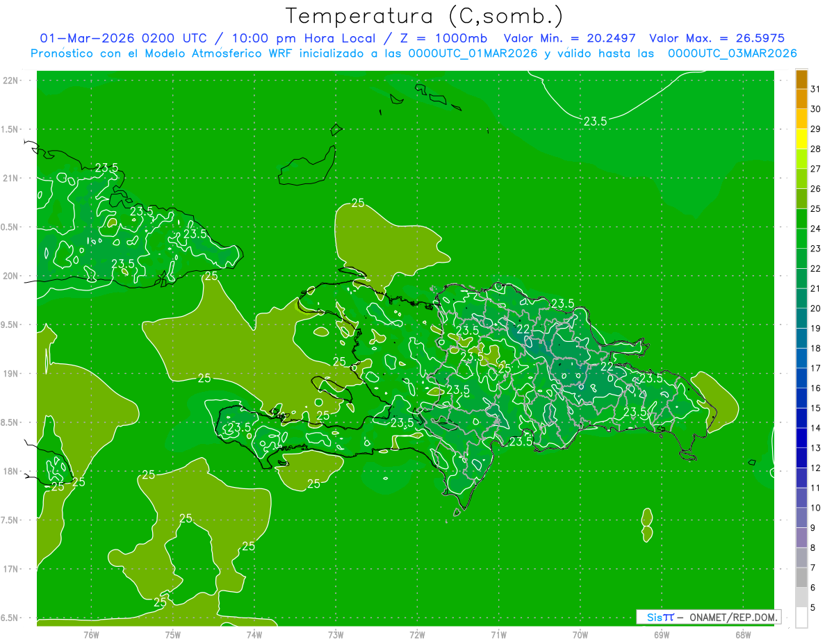Image resolution: width=834 pixels, height=644 pixels.
Task: Click the '0000UTC_03MAR2026' valid-until time
Action: coord(732,53)
